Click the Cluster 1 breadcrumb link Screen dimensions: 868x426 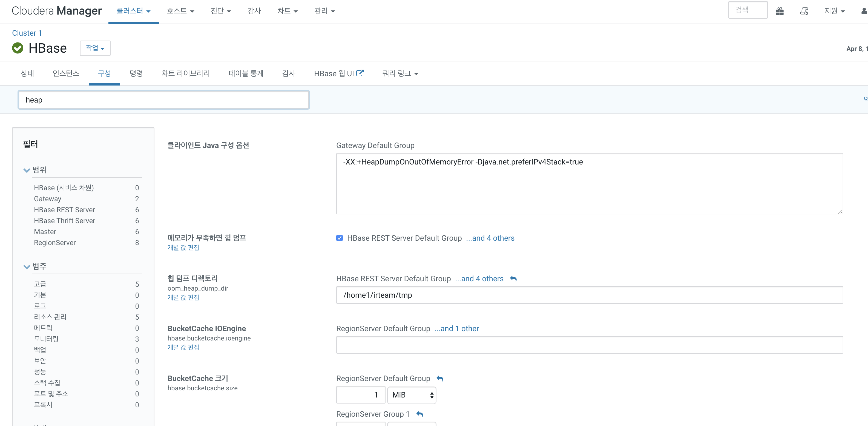tap(27, 33)
